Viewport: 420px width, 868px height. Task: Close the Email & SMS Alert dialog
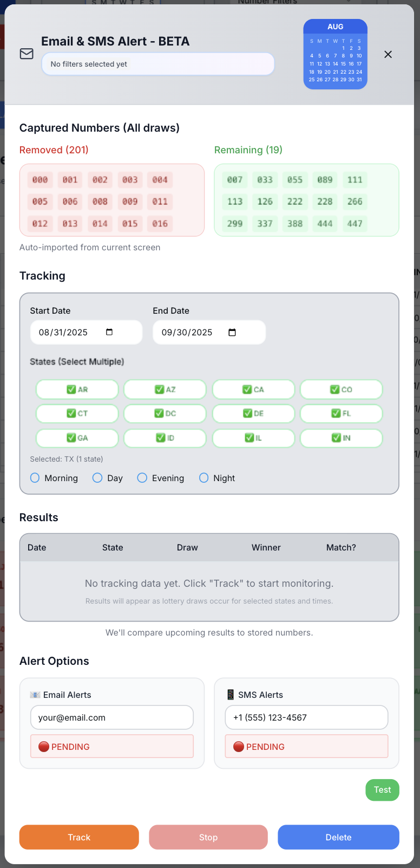[388, 54]
